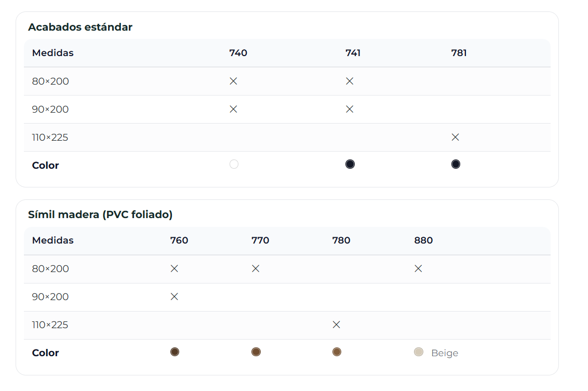The width and height of the screenshot is (588, 391).
Task: Select the brown swatch for 770
Action: coord(256,352)
